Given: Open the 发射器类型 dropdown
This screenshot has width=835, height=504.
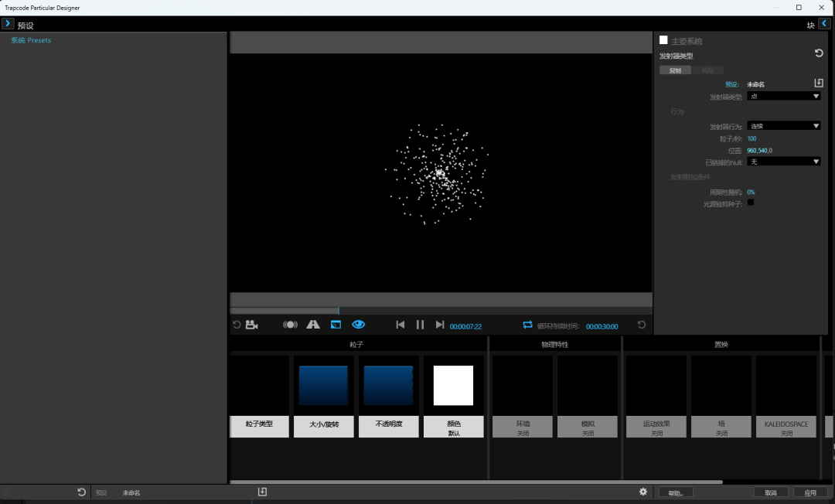Looking at the screenshot, I should click(784, 97).
